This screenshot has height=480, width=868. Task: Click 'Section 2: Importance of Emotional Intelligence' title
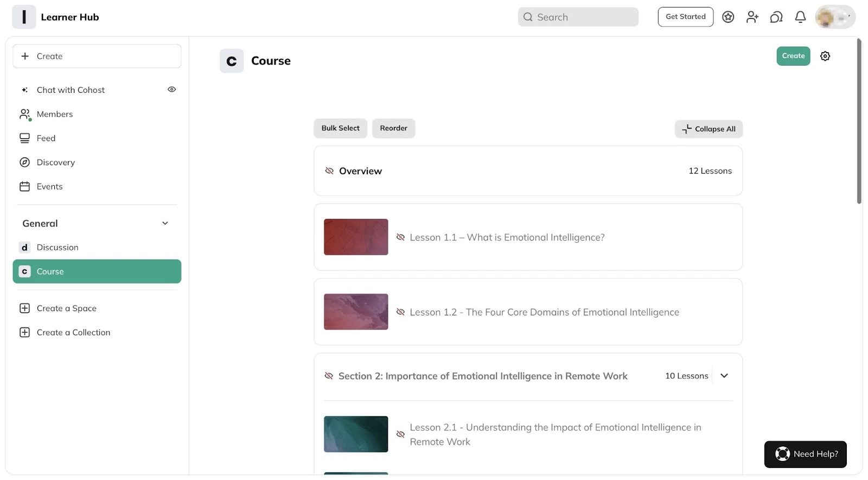coord(483,376)
